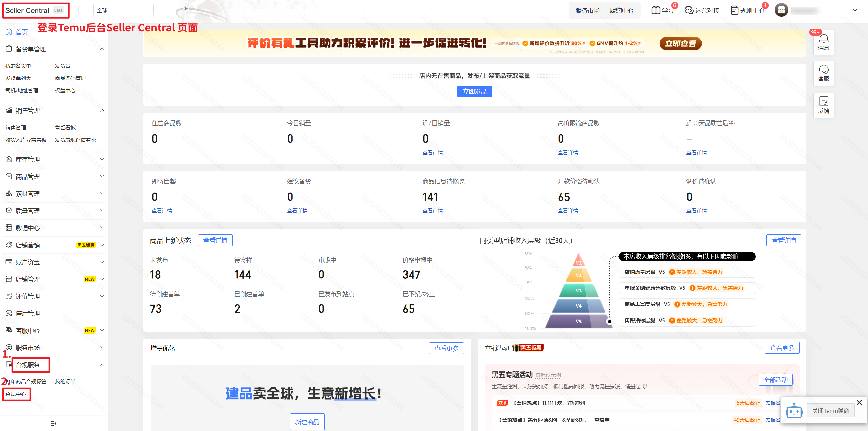Click the 新建商品 button

tap(307, 422)
